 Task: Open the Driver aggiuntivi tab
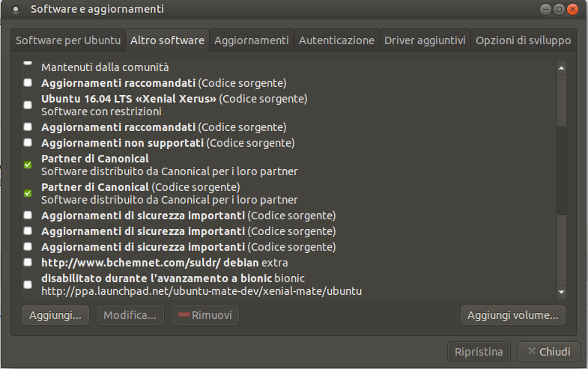425,40
